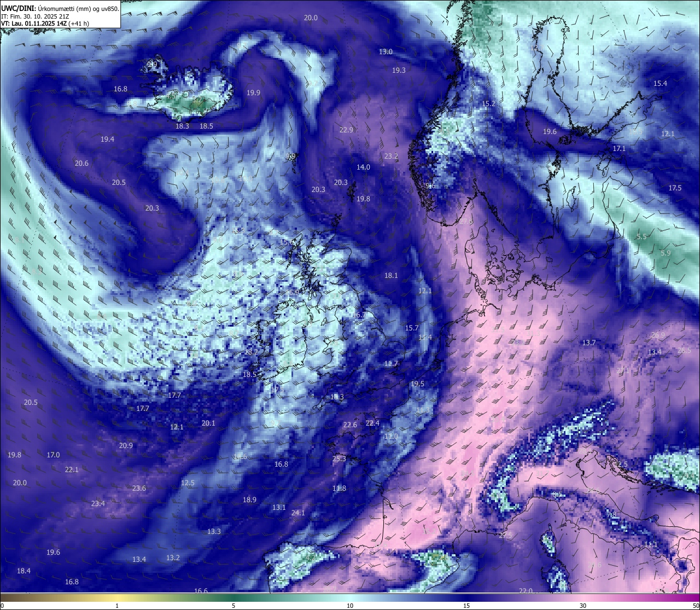Select the value 13.1 on the map
Viewport: 700px width, 610px height.
(x=279, y=507)
